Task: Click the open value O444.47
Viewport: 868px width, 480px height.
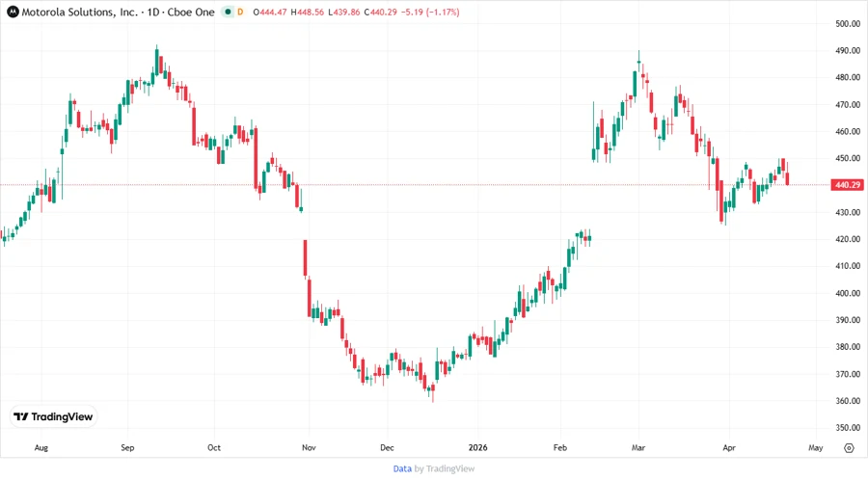Action: [x=270, y=13]
